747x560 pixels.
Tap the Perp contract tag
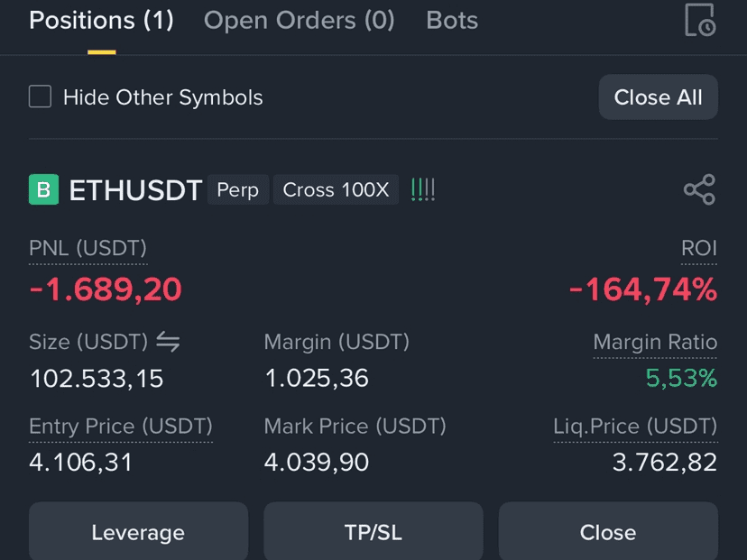tap(238, 189)
